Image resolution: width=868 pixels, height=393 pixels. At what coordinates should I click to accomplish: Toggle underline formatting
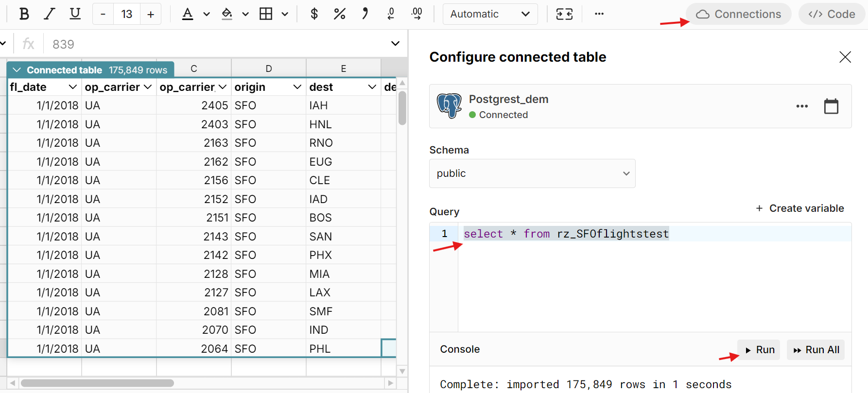[x=75, y=14]
